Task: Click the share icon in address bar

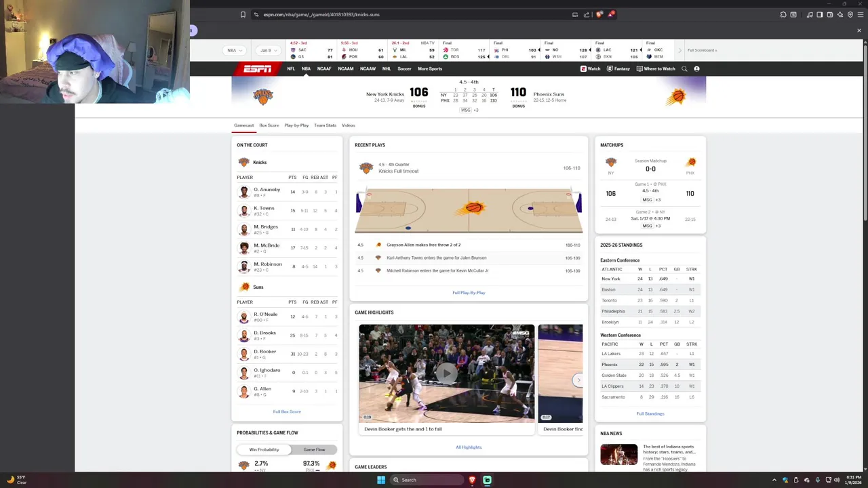Action: click(x=586, y=14)
